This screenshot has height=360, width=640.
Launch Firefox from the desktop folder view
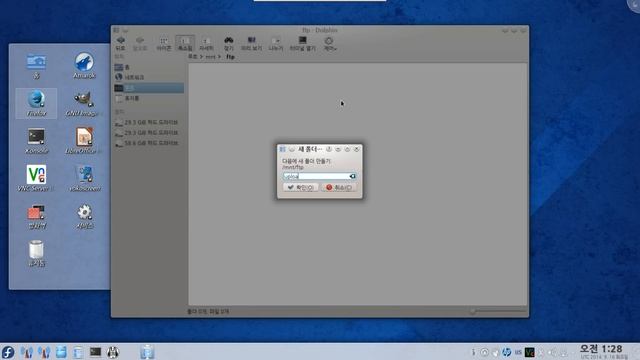(36, 103)
